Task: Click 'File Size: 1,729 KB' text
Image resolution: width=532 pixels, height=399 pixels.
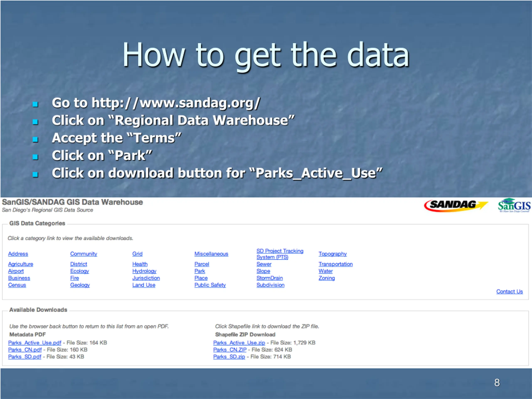Action: (293, 343)
